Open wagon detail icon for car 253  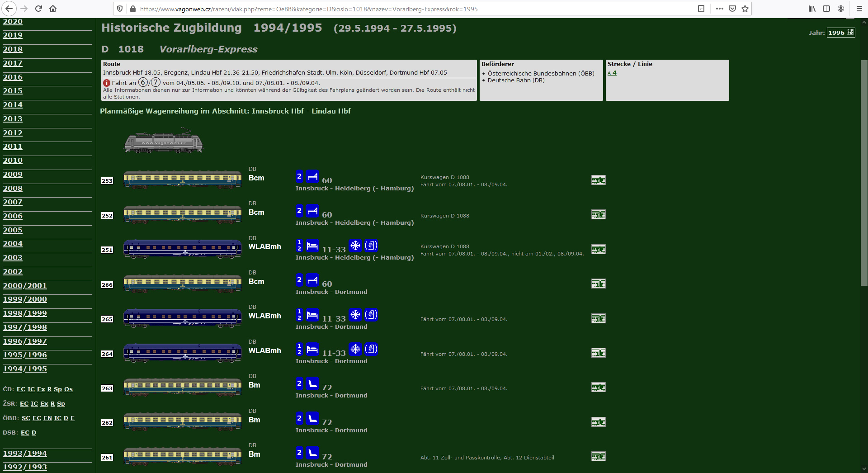pyautogui.click(x=598, y=180)
